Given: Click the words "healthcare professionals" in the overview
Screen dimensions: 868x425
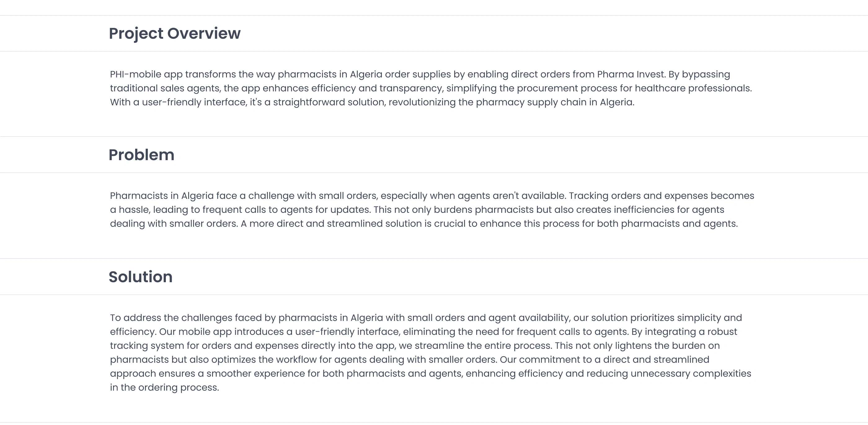Looking at the screenshot, I should point(693,88).
